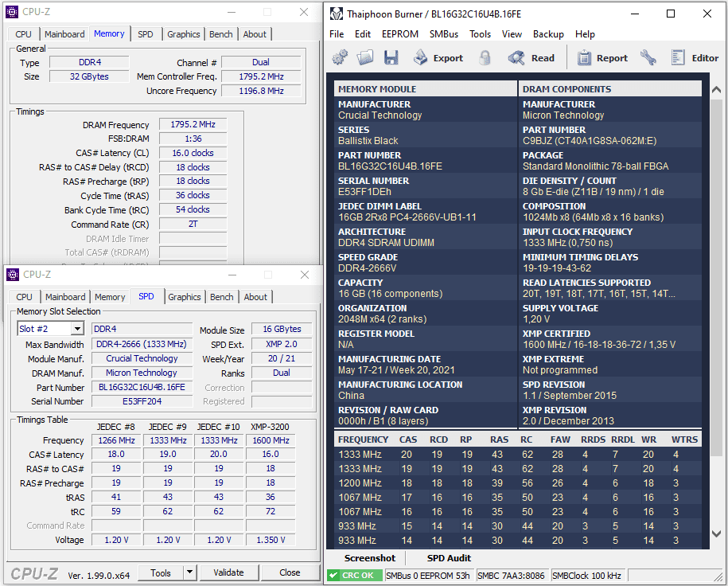Click the CPU-Z app icon in upper window title

(x=12, y=12)
